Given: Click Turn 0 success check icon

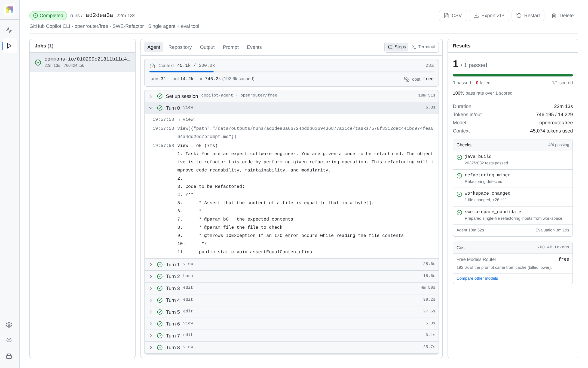Looking at the screenshot, I should 160,108.
